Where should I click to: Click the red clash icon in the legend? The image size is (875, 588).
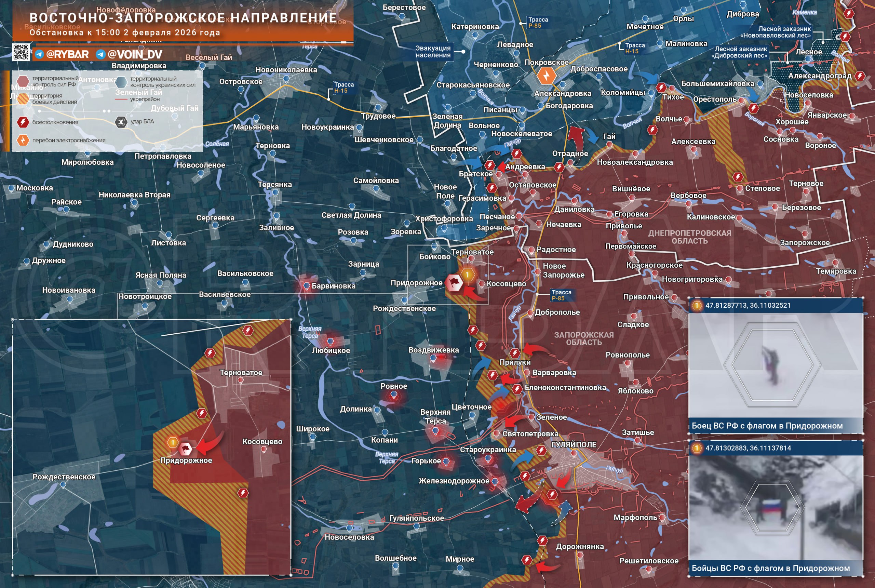[x=23, y=122]
